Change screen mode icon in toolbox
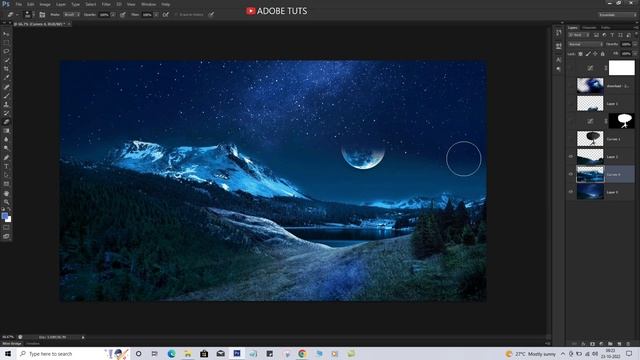 6,236
